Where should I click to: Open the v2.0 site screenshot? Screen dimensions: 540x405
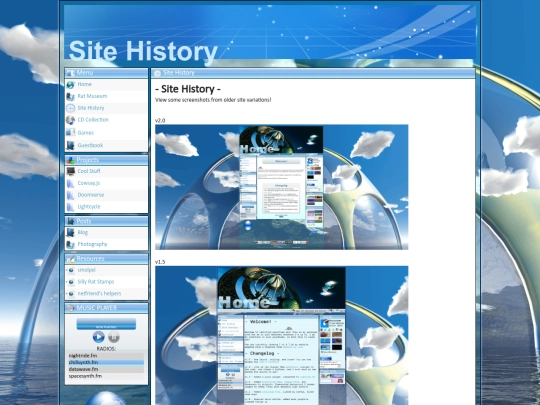282,187
